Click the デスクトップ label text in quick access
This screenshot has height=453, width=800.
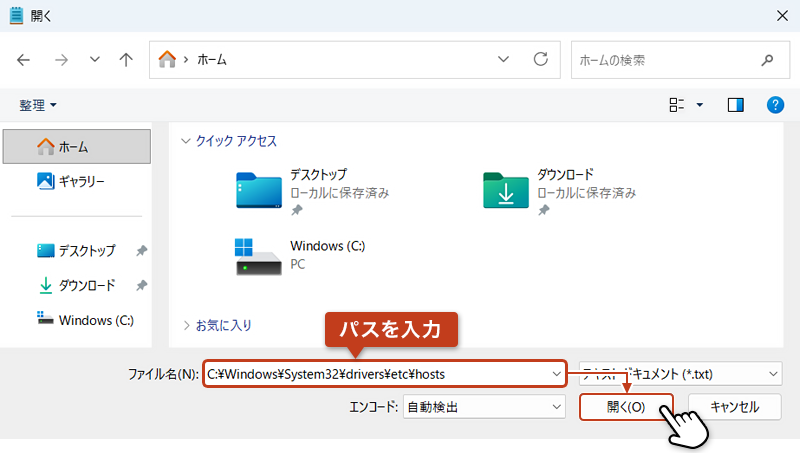click(x=318, y=174)
